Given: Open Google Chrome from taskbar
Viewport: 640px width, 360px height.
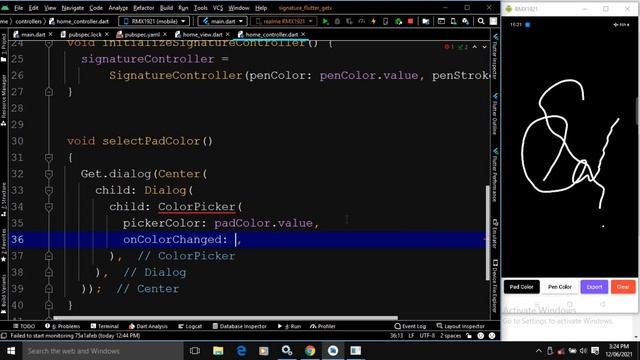Looking at the screenshot, I should (310, 351).
